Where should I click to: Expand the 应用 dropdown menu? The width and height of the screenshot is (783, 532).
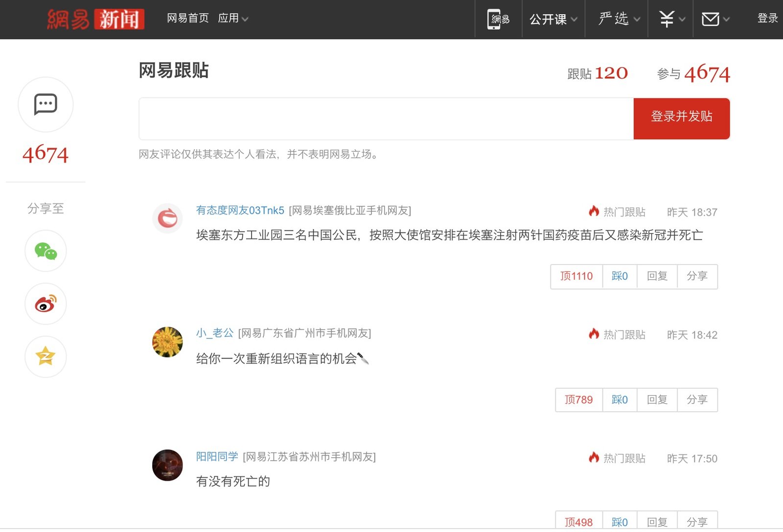(233, 19)
